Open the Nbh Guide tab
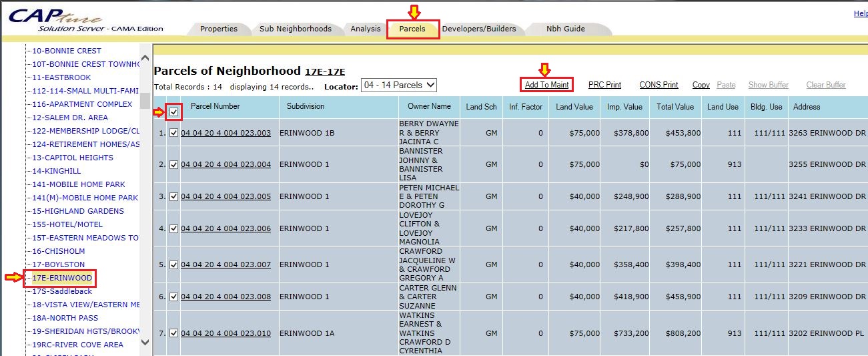Image resolution: width=868 pixels, height=356 pixels. click(x=565, y=29)
